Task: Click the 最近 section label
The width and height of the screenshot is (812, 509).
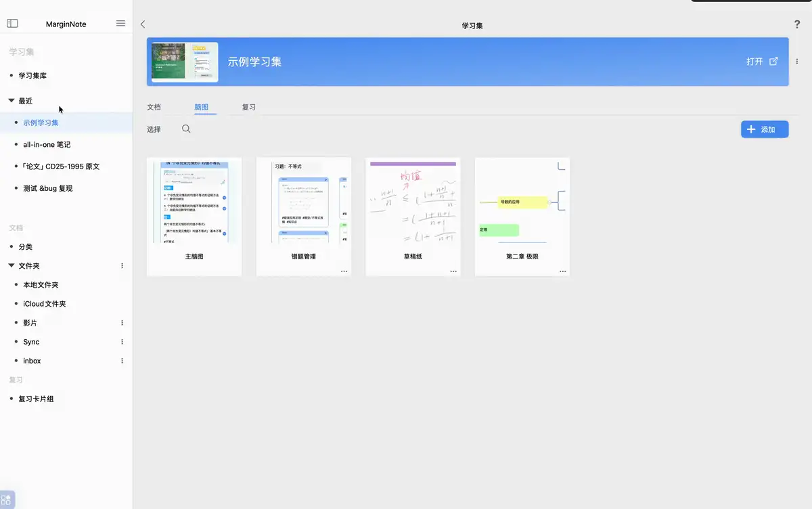Action: tap(26, 101)
